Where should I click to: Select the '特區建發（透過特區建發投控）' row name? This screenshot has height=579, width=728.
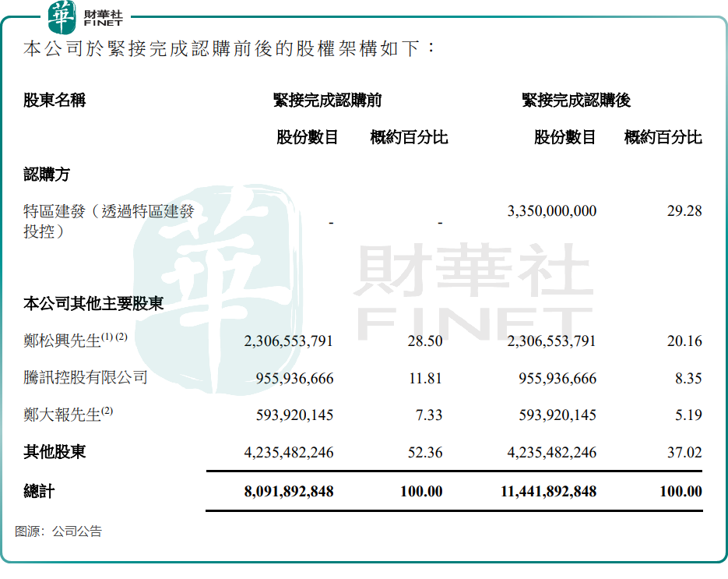coord(109,221)
